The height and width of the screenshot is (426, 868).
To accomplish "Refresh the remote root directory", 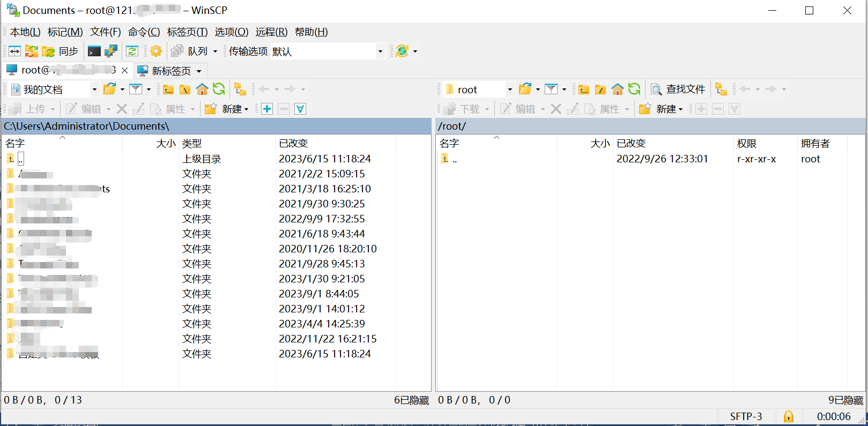I will tap(634, 89).
